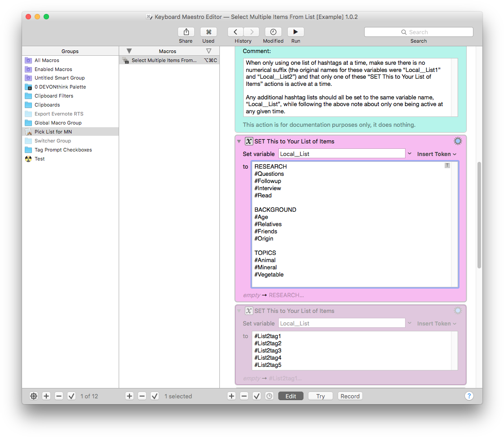Toggle enable checkmark for macro group
504x437 pixels.
tap(71, 396)
